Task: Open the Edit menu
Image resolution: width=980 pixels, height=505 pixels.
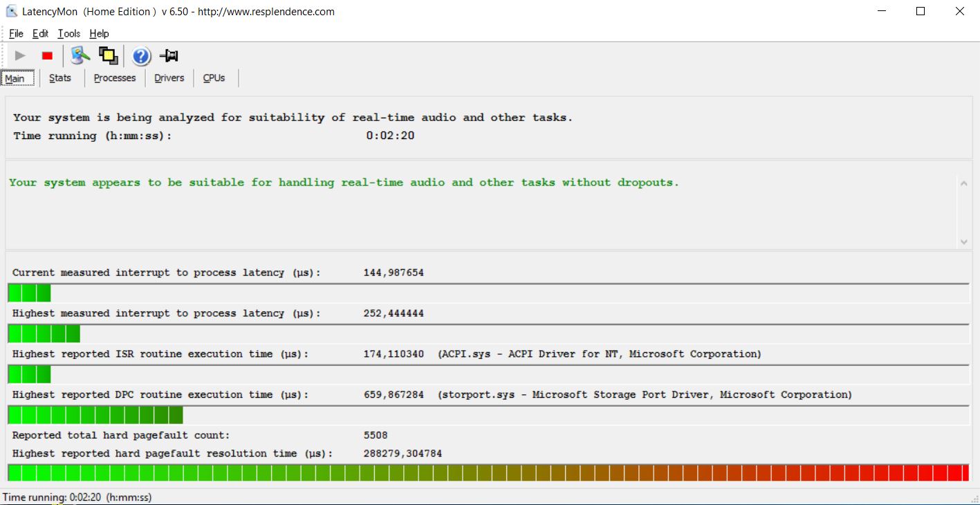Action: click(41, 33)
